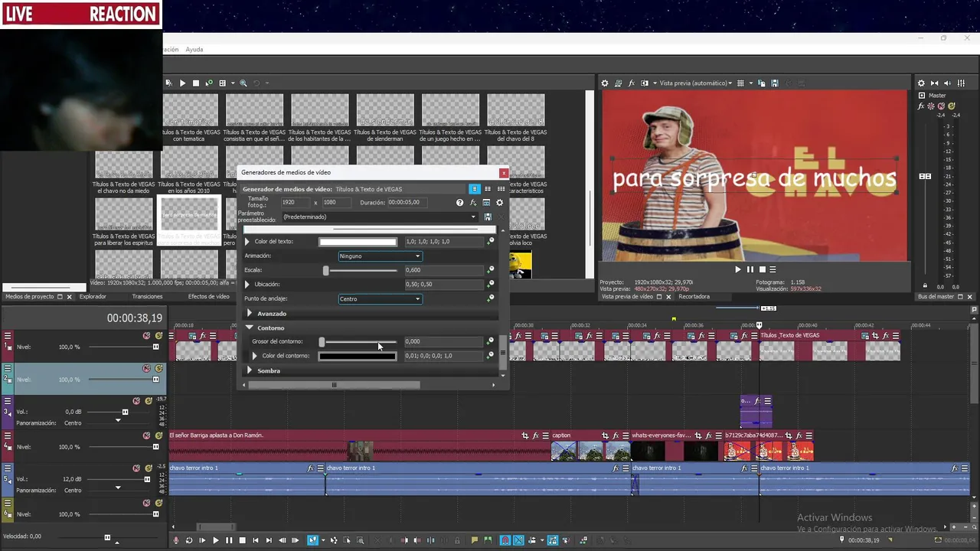Screen dimensions: 980x551
Task: Click the Grosor del contorno slider handle
Action: tap(322, 341)
